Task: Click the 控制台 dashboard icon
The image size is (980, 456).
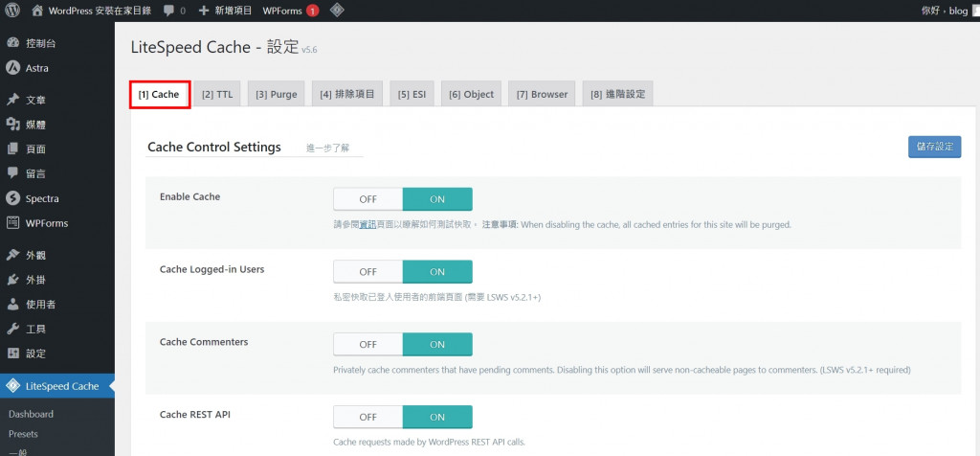Action: click(x=12, y=43)
